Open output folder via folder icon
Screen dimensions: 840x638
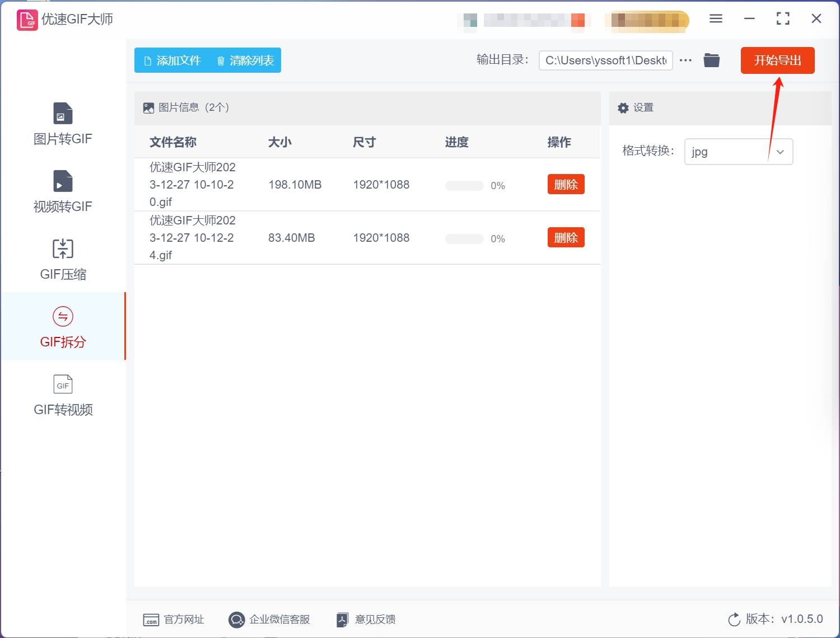[712, 60]
